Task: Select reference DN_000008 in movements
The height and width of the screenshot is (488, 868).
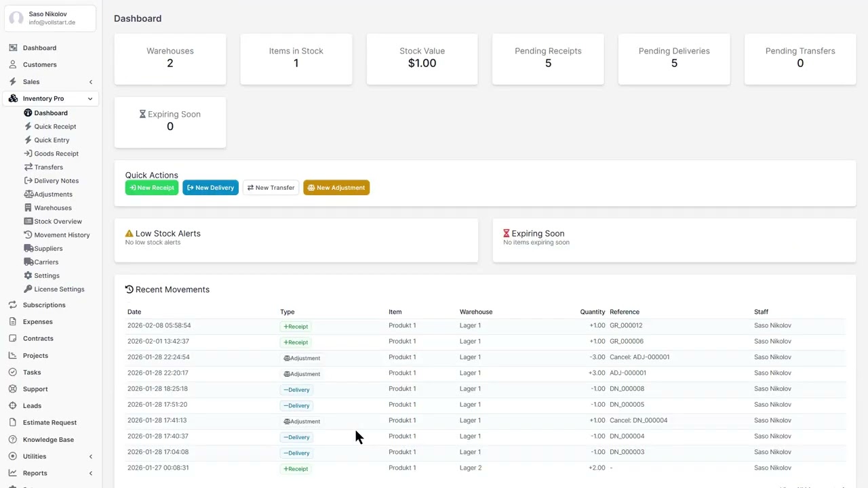Action: pos(627,389)
